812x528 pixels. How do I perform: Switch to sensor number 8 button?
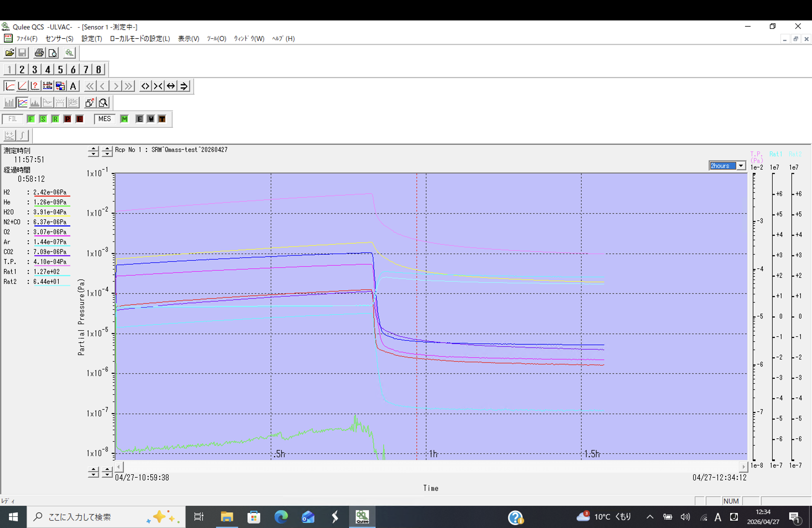[x=99, y=70]
